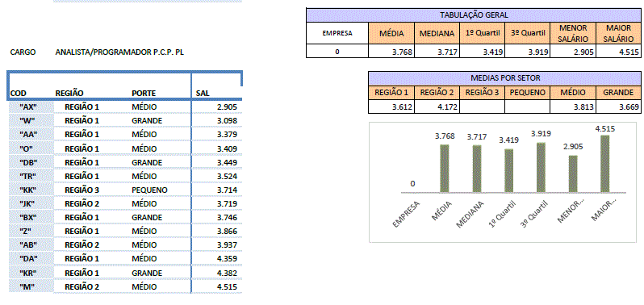Viewport: 644px width, 305px height.
Task: Click the 2.905 data label in chart
Action: pos(573,147)
